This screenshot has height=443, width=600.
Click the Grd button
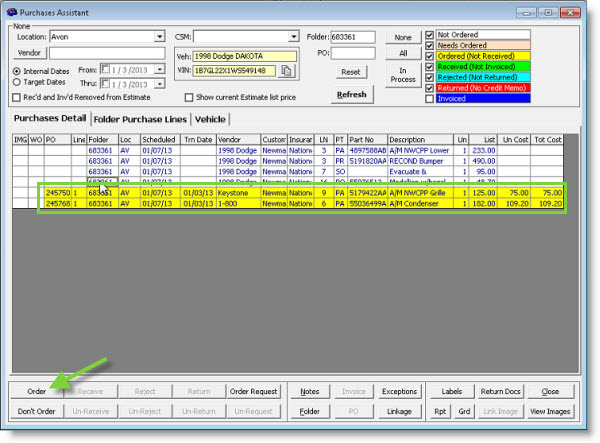pos(464,411)
